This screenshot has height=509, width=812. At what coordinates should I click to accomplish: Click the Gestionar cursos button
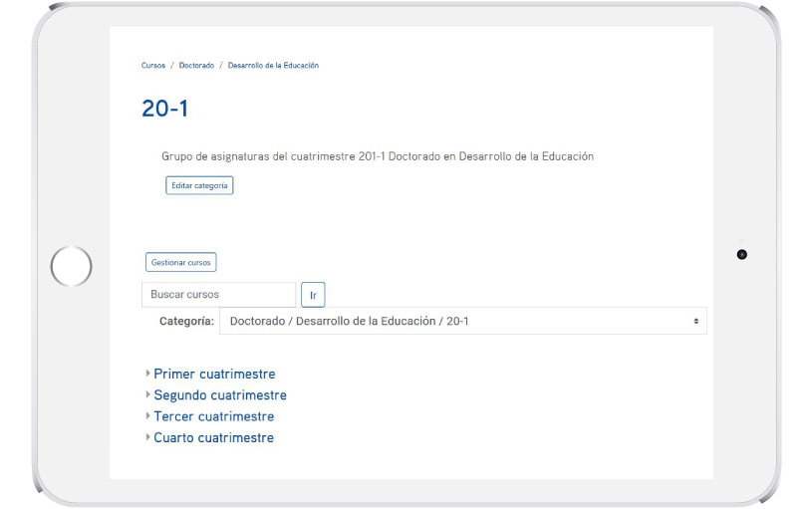click(x=180, y=262)
